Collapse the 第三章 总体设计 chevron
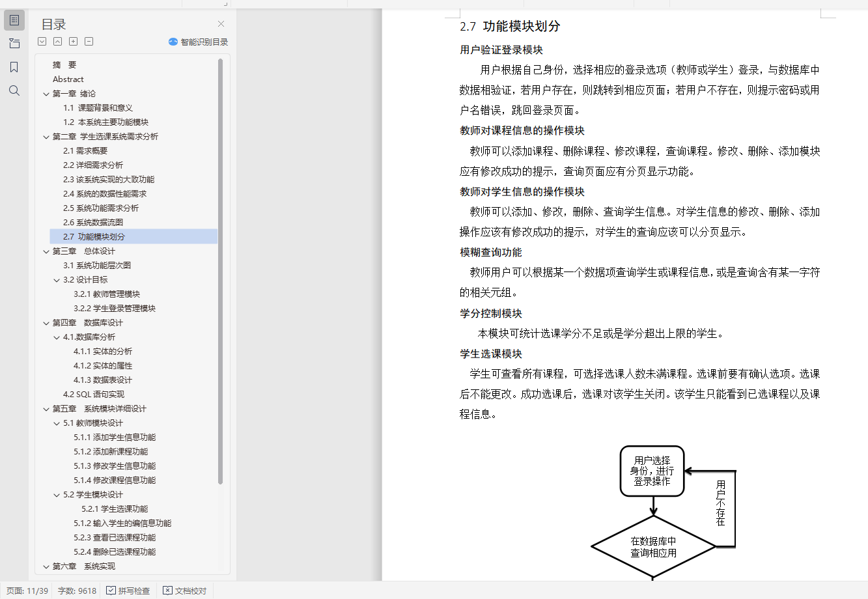The height and width of the screenshot is (599, 868). (x=46, y=251)
